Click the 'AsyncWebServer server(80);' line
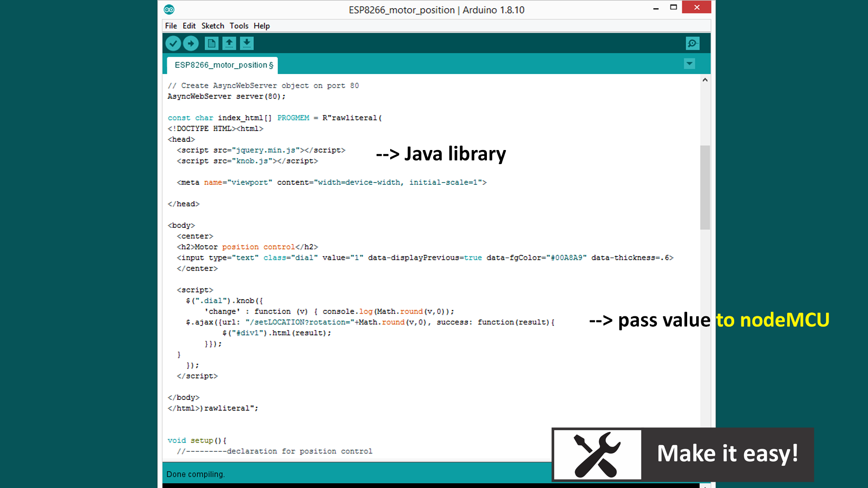 coord(226,96)
